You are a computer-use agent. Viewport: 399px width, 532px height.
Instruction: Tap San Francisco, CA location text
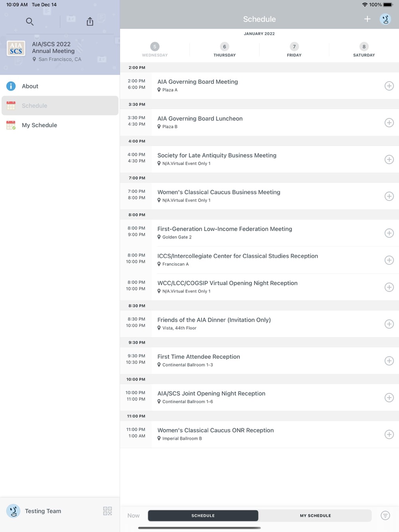[60, 59]
